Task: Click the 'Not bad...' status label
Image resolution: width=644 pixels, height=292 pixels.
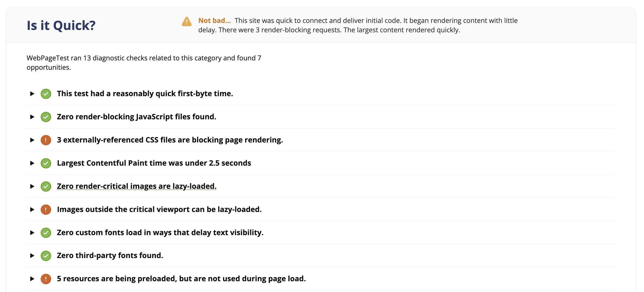Action: (x=214, y=21)
